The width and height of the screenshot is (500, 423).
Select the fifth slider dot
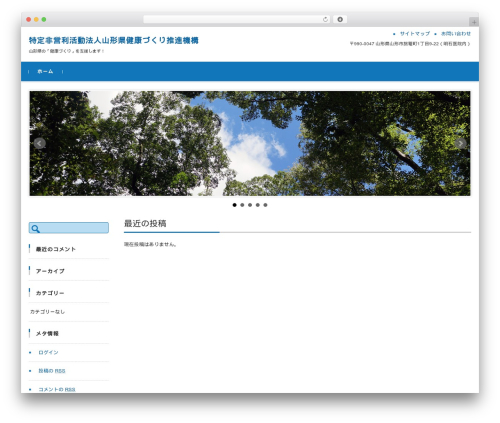[265, 205]
